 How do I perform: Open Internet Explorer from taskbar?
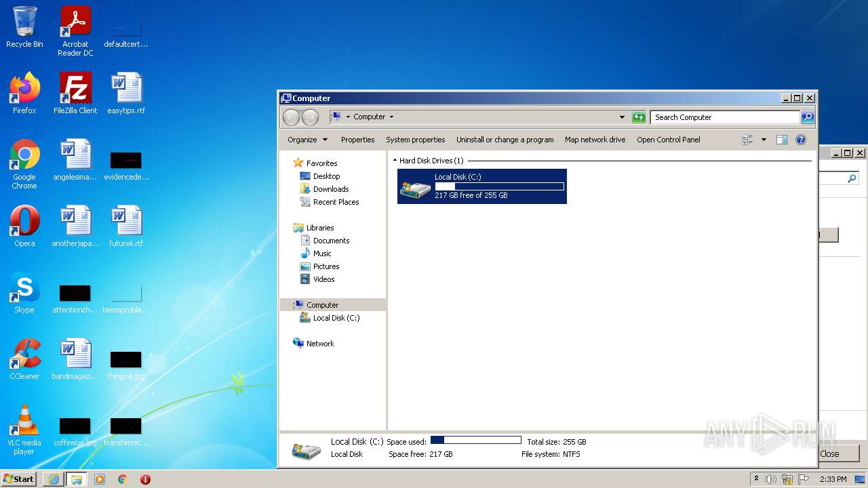point(54,479)
